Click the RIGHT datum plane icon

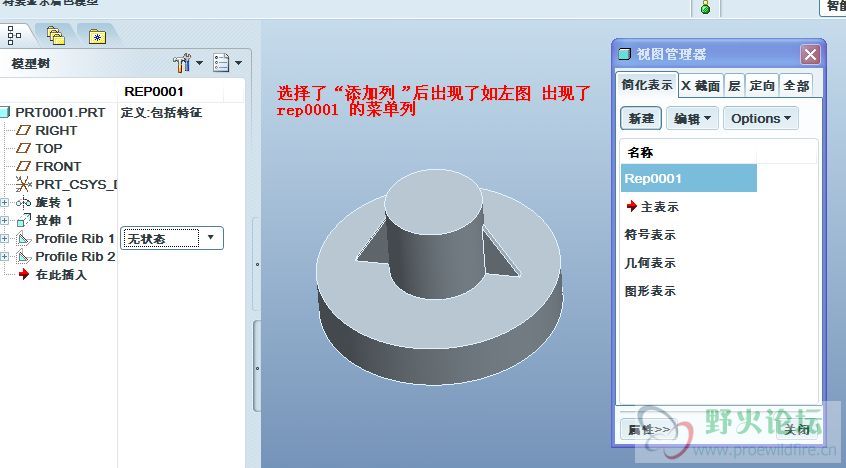point(23,130)
